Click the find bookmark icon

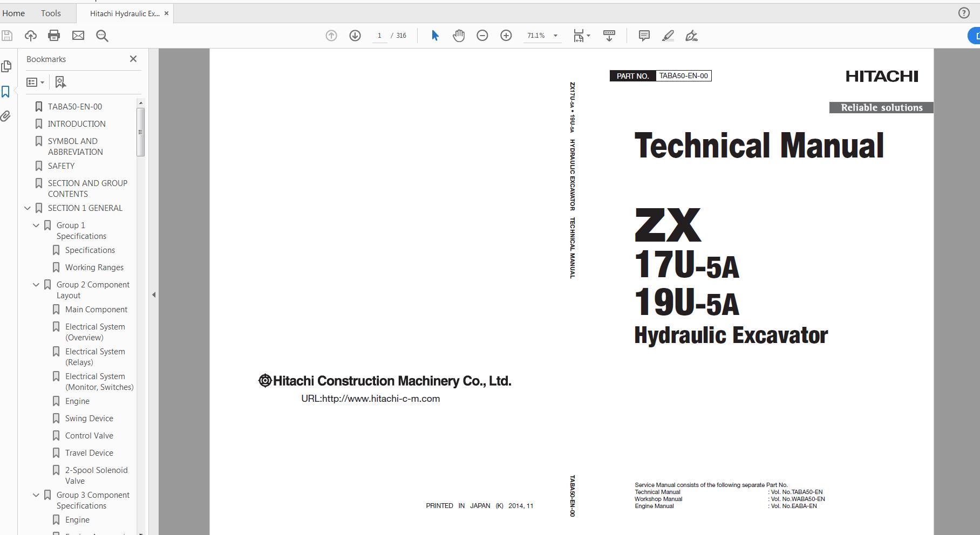click(x=60, y=82)
